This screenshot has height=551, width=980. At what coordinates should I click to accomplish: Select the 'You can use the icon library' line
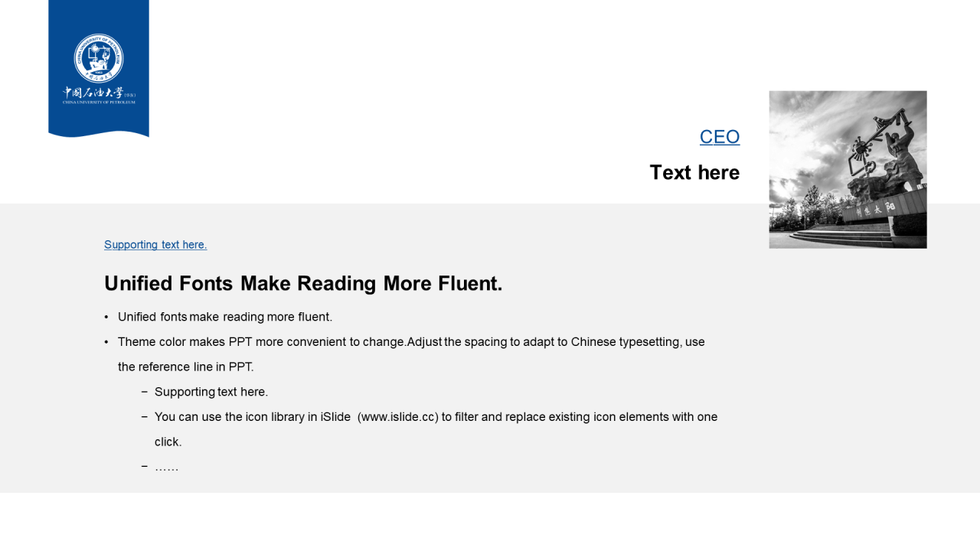pos(436,417)
